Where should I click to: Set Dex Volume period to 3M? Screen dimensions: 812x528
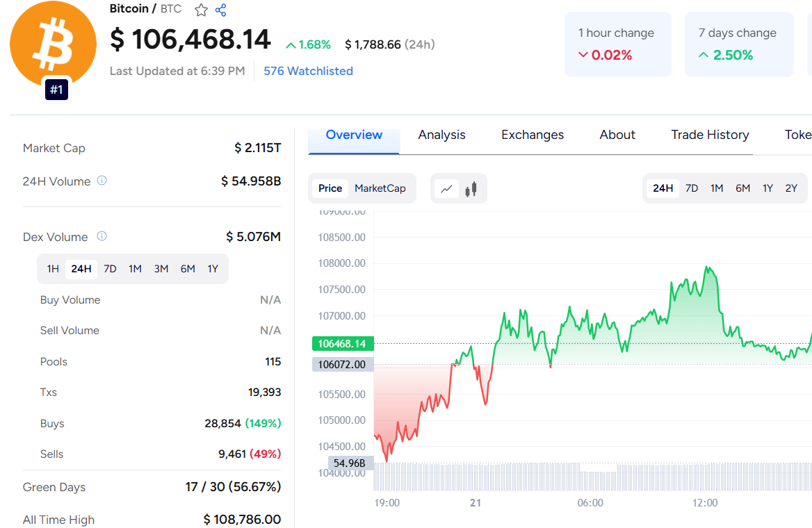(x=161, y=269)
